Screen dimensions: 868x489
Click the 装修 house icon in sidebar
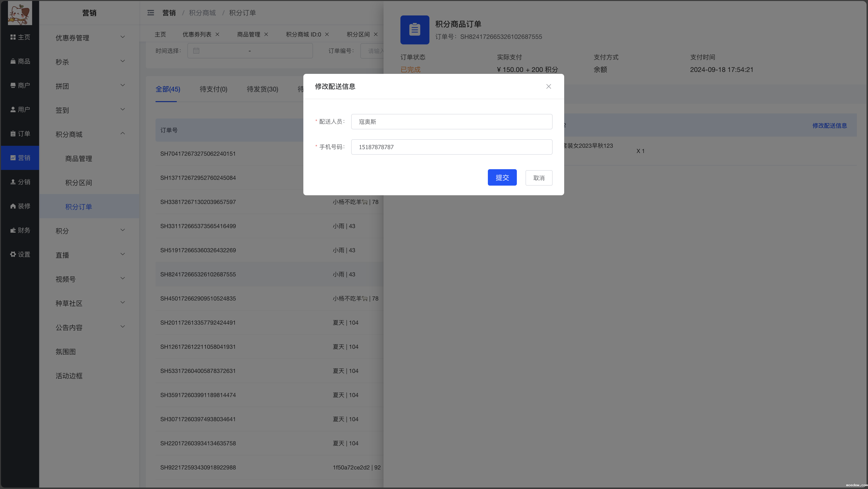click(13, 206)
